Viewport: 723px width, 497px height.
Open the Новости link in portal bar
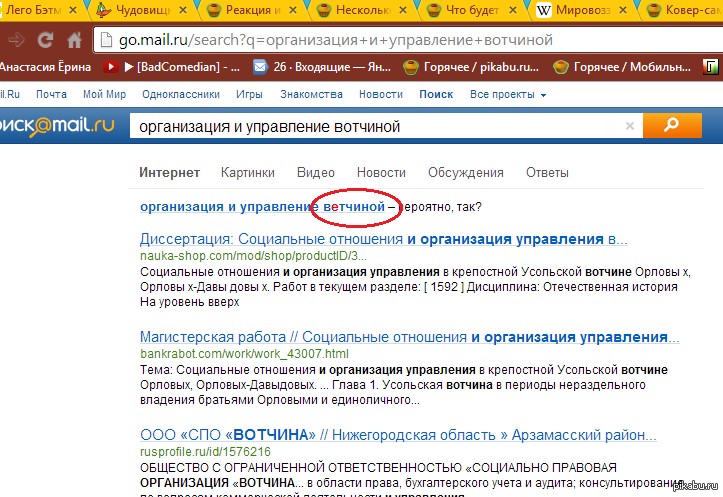(x=381, y=95)
